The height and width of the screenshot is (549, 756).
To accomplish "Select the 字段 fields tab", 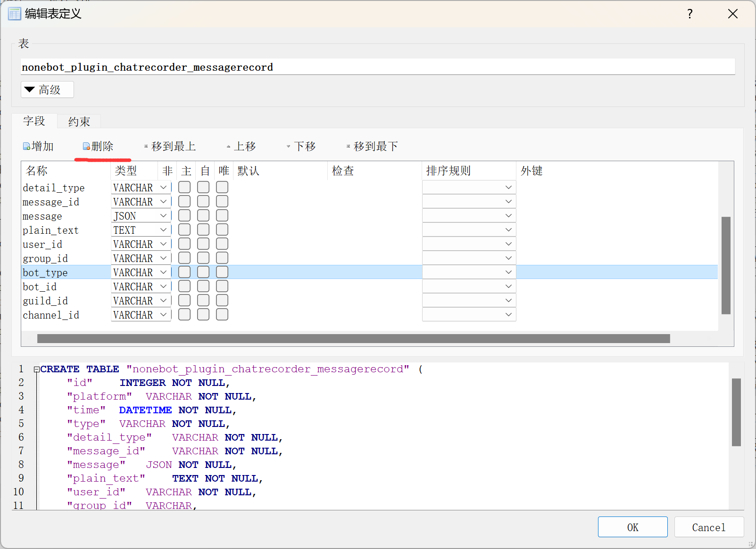I will click(34, 121).
